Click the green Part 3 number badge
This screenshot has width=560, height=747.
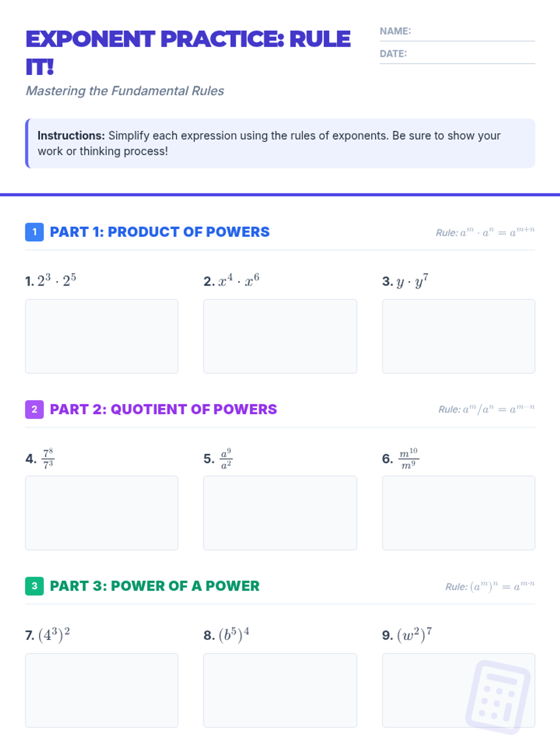(x=35, y=586)
